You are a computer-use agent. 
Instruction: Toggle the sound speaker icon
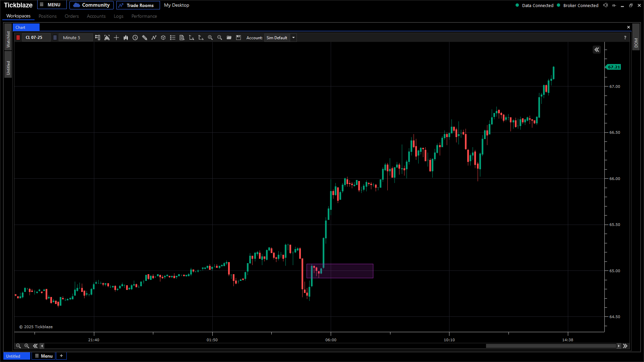(605, 5)
